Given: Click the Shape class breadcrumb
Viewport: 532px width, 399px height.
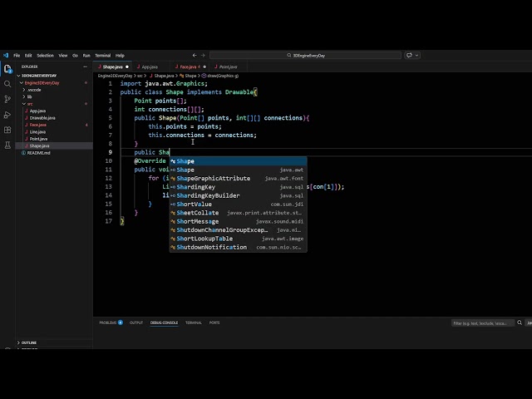Looking at the screenshot, I should click(x=189, y=76).
